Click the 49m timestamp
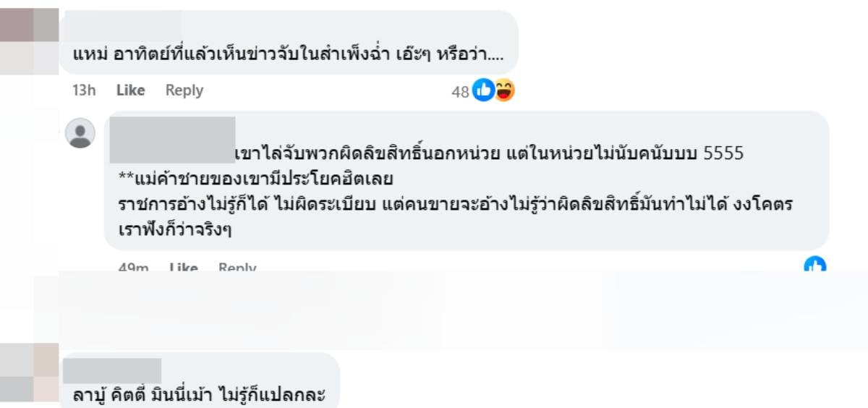The image size is (868, 408). click(133, 268)
